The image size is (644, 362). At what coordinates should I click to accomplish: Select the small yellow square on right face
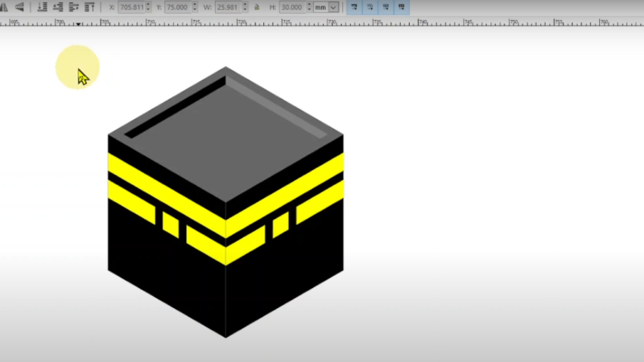281,224
